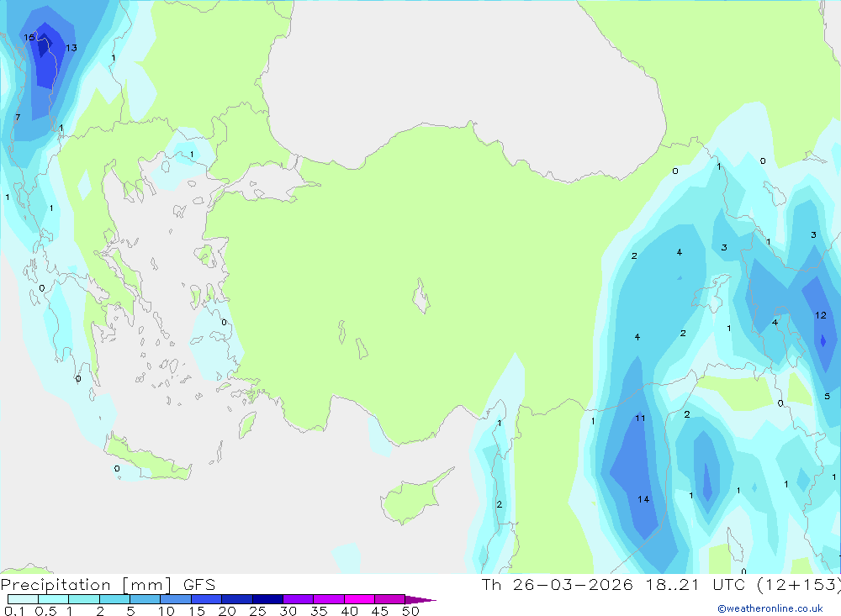Viewport: 841px width, 616px height.
Task: Click the legend label "10"
Action: coord(167,611)
